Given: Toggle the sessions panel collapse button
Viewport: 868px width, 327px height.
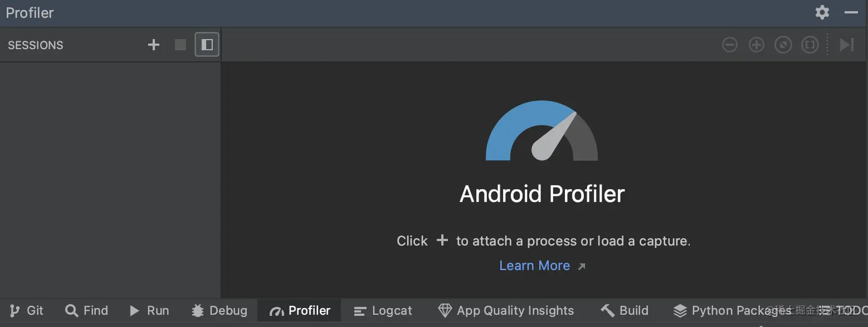Looking at the screenshot, I should pyautogui.click(x=207, y=45).
